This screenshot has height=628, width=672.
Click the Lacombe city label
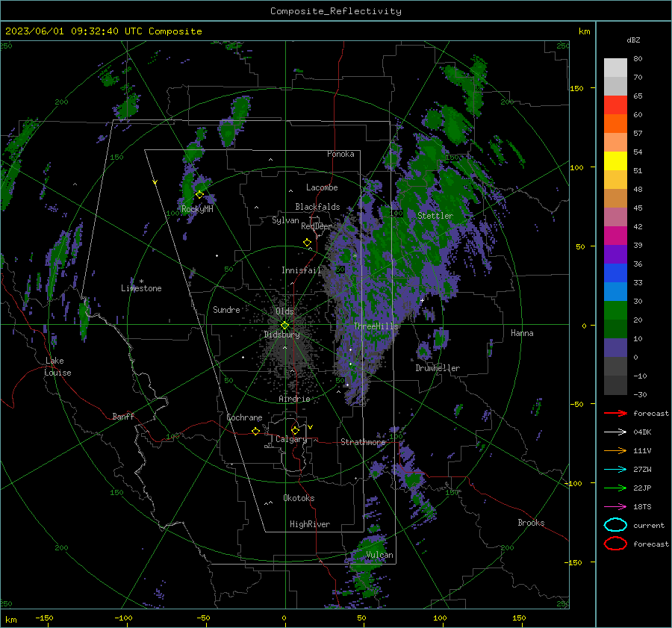pyautogui.click(x=322, y=187)
